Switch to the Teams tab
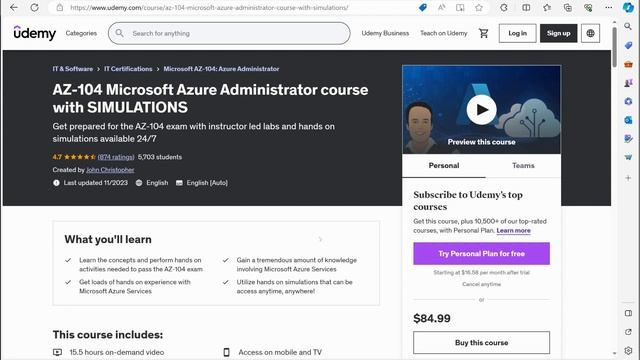The width and height of the screenshot is (640, 360). click(523, 166)
